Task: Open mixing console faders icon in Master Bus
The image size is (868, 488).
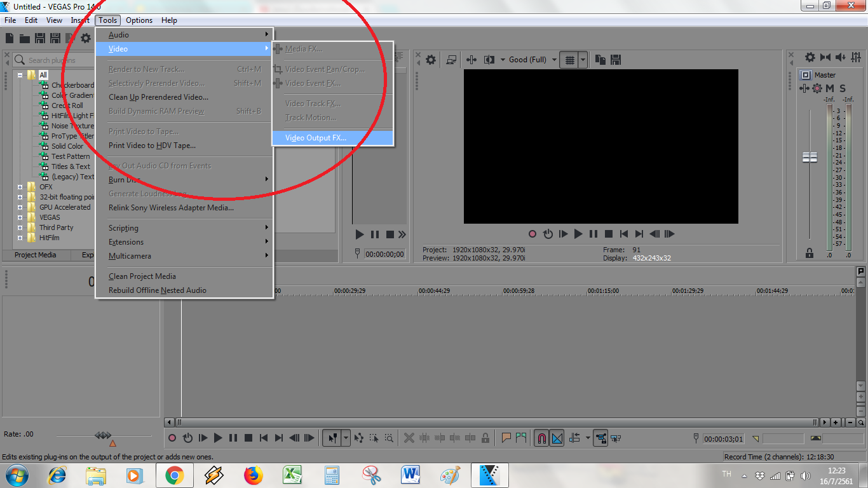Action: 855,57
